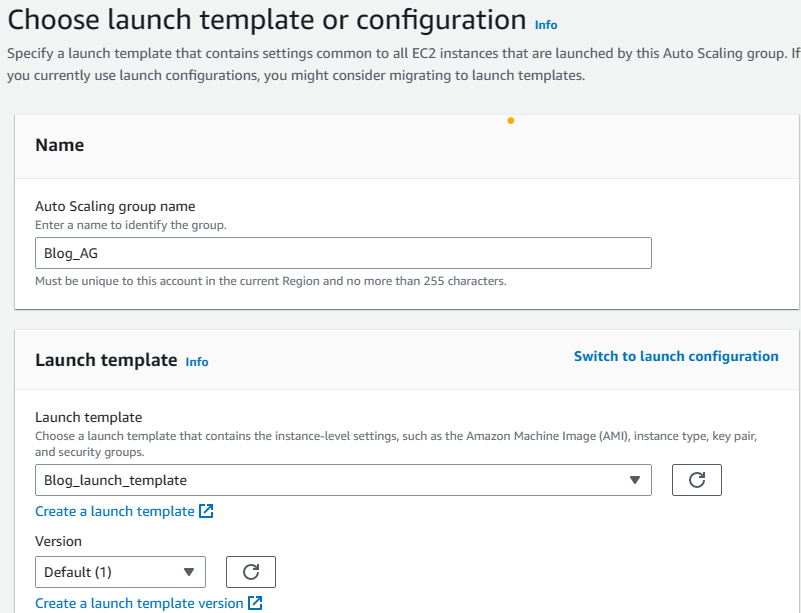Open Info link beside the page title
This screenshot has height=613, width=801.
(546, 24)
